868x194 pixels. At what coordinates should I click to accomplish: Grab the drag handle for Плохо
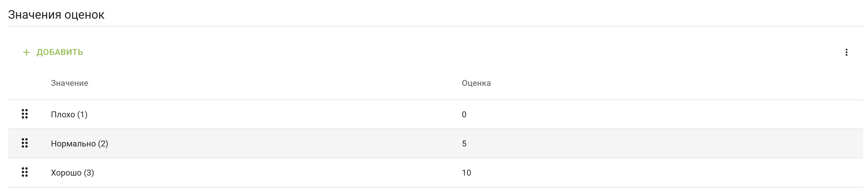(25, 114)
